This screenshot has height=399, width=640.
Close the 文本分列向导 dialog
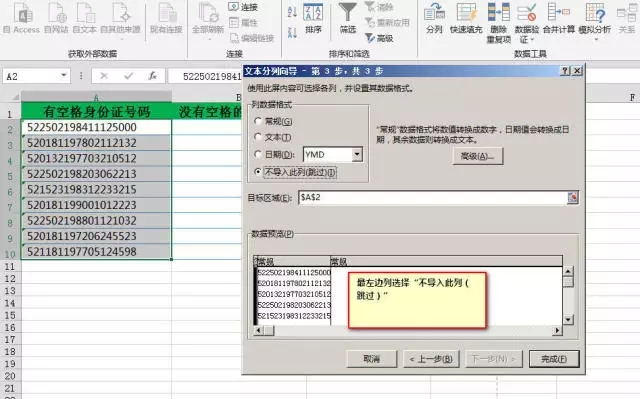[x=577, y=71]
